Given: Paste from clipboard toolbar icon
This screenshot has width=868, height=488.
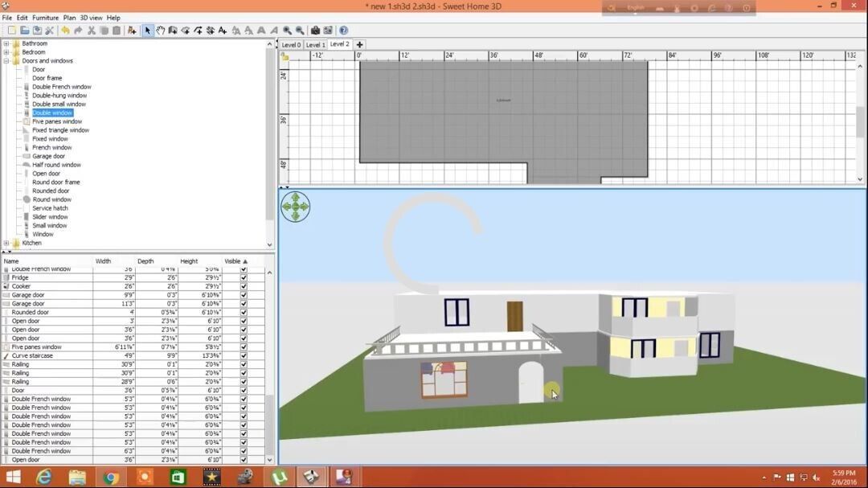Looking at the screenshot, I should 117,31.
